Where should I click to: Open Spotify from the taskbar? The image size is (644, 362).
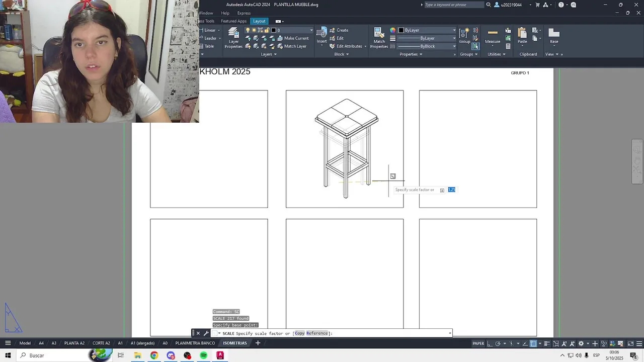point(203,355)
